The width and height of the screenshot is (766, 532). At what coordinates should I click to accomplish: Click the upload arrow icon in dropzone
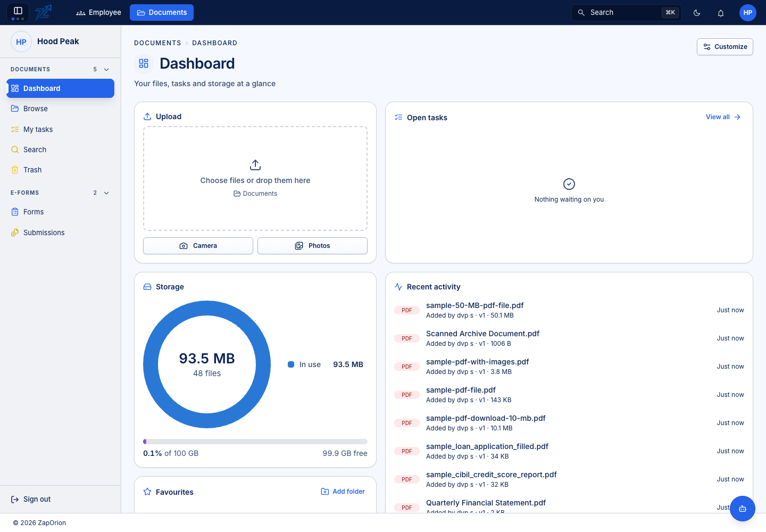point(255,165)
